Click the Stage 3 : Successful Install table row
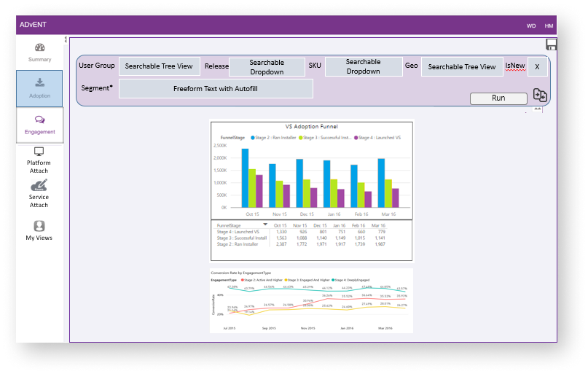Screen dimensions: 588x374 pyautogui.click(x=301, y=238)
